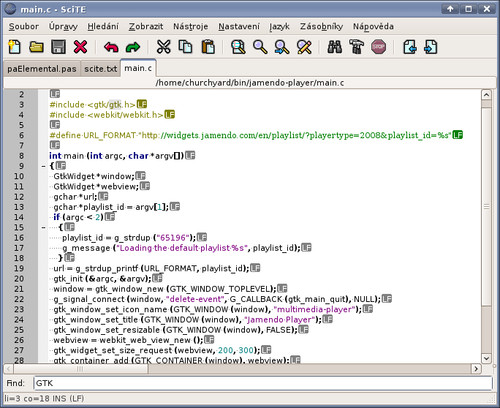Click the binoculars Find icon

click(334, 47)
